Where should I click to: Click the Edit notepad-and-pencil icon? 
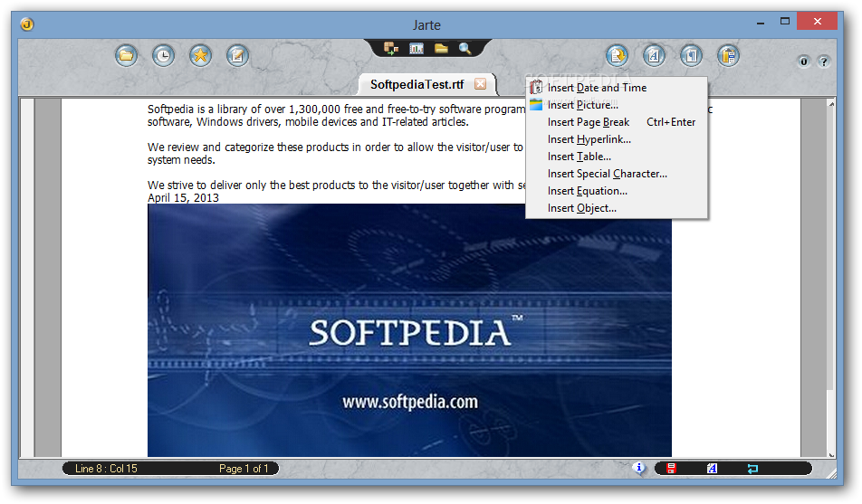[x=237, y=55]
